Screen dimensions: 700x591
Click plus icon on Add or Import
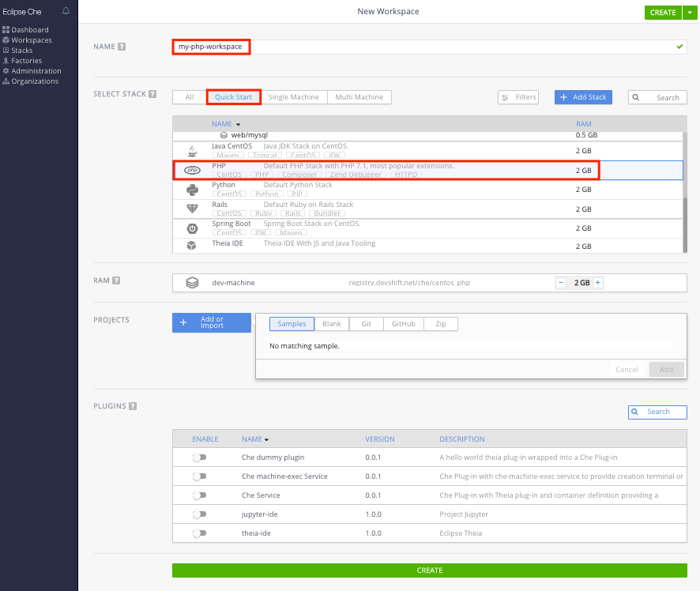183,322
